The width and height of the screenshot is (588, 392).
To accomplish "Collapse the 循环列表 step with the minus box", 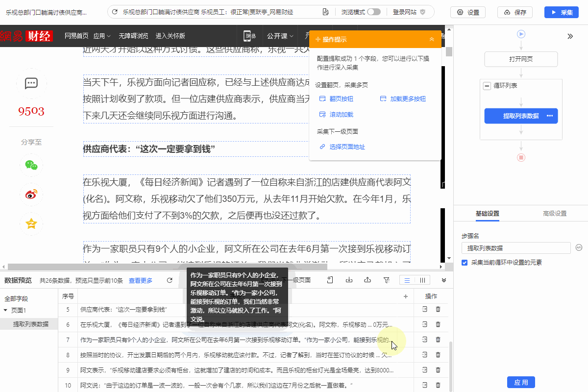I will pyautogui.click(x=487, y=86).
